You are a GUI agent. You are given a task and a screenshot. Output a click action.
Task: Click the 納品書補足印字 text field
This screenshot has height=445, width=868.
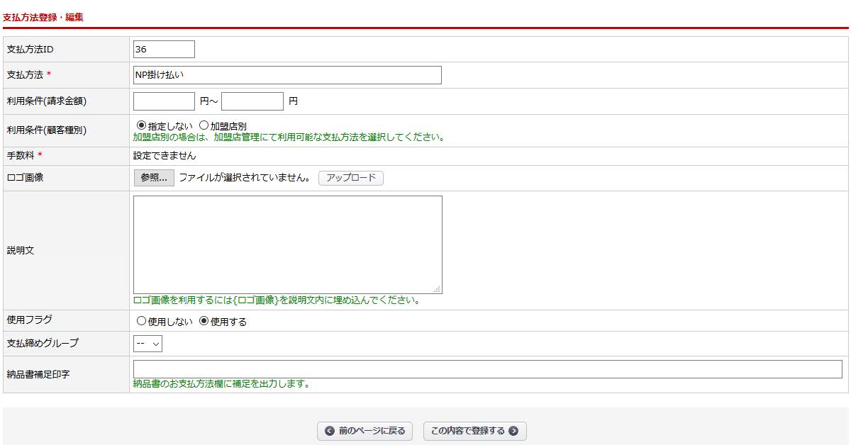click(x=487, y=369)
